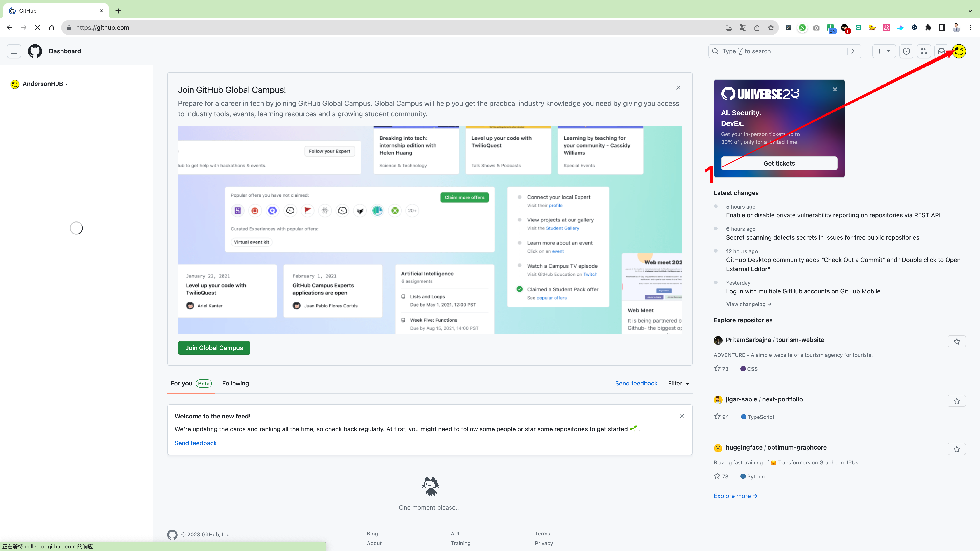Dismiss the Global Campus banner

(x=678, y=88)
